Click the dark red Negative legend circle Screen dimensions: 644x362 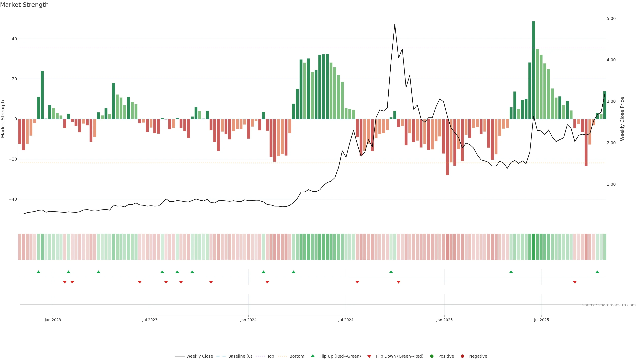(462, 356)
